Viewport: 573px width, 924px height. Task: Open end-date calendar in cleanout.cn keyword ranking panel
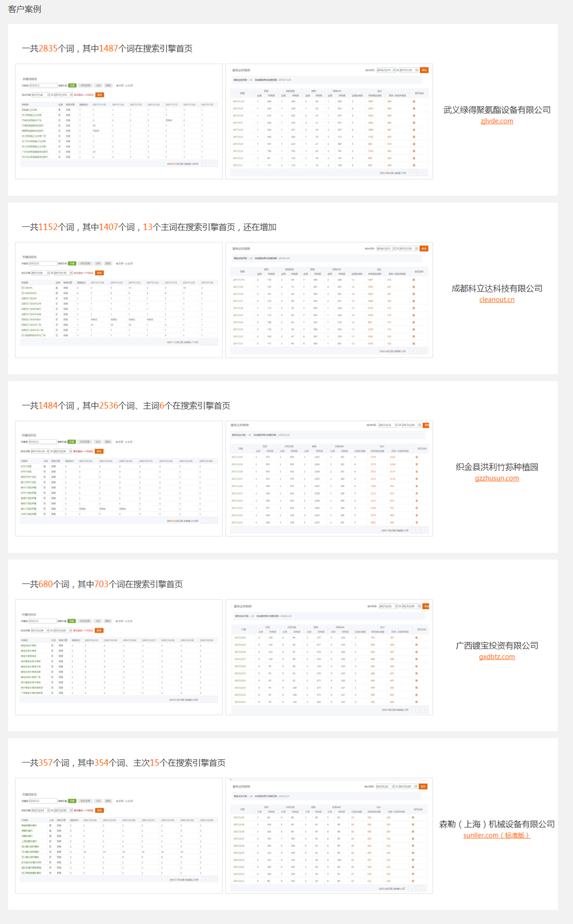coord(71,273)
